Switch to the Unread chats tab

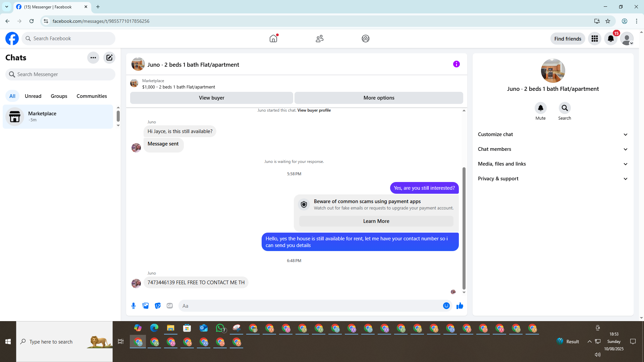tap(33, 96)
